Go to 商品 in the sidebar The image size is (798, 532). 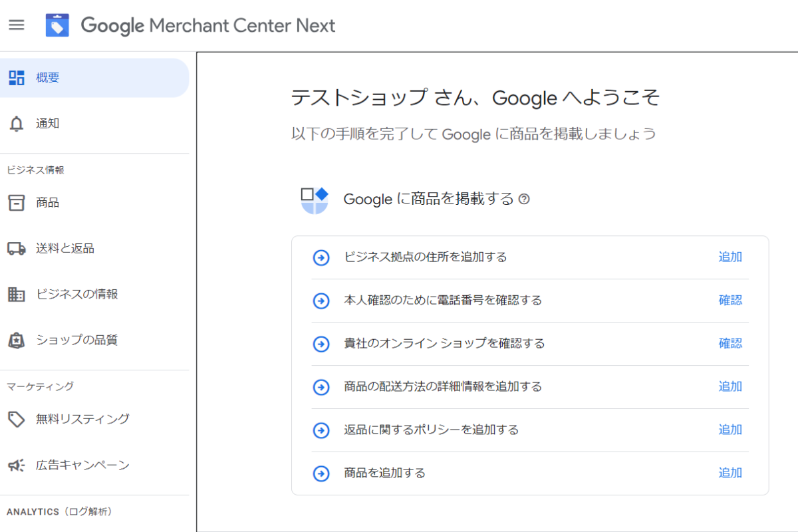click(94, 203)
